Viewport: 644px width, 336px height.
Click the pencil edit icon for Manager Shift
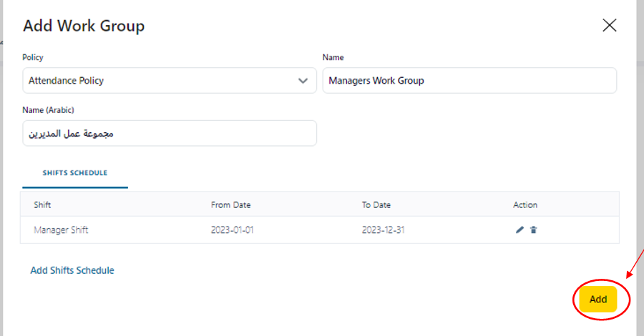[x=519, y=229]
